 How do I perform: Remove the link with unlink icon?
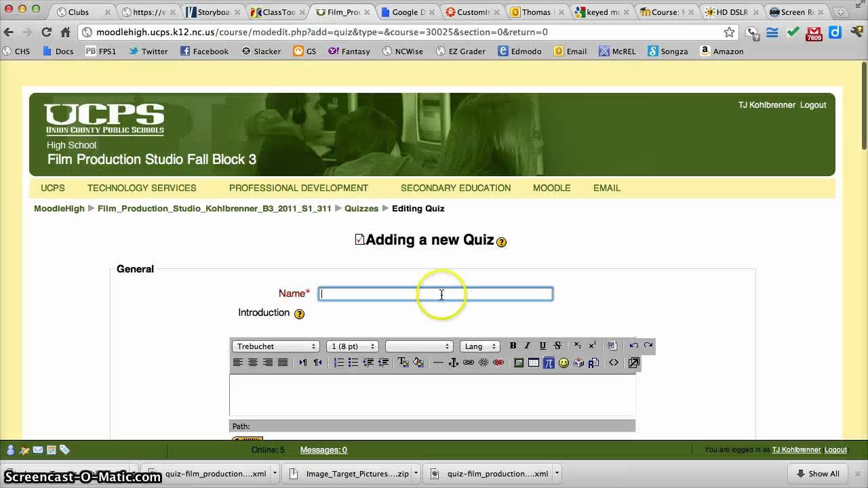(x=484, y=363)
